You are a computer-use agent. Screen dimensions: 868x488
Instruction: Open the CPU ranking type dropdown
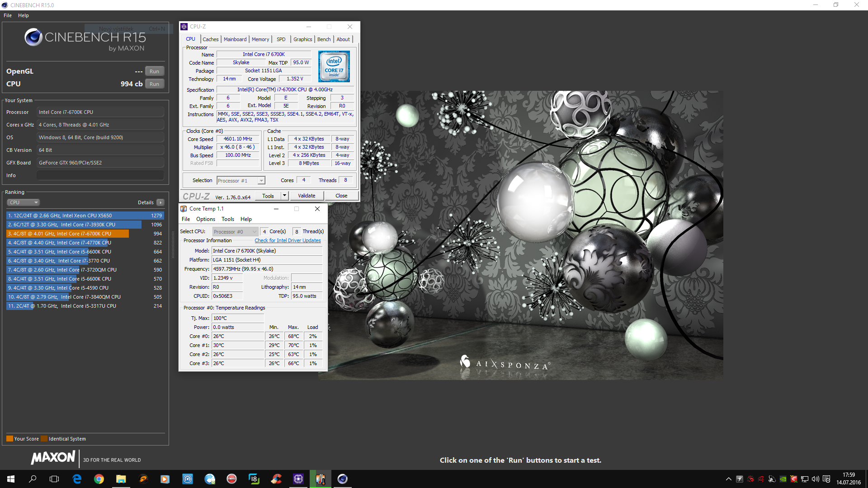click(24, 202)
